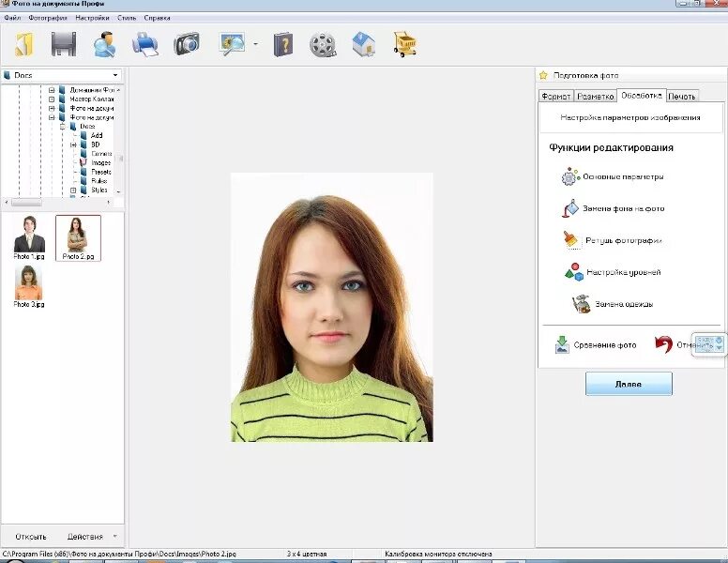Expand the Мастер Коллаж... tree folder
The height and width of the screenshot is (563, 728).
tap(52, 99)
